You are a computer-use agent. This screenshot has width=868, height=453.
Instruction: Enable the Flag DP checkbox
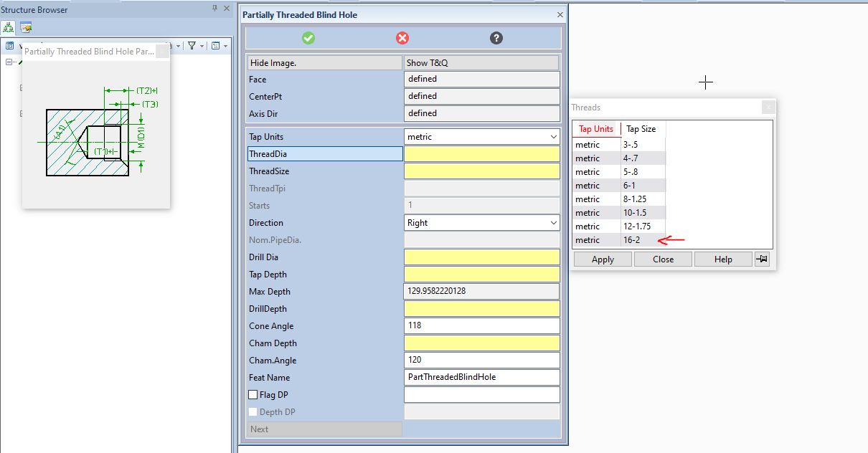253,394
